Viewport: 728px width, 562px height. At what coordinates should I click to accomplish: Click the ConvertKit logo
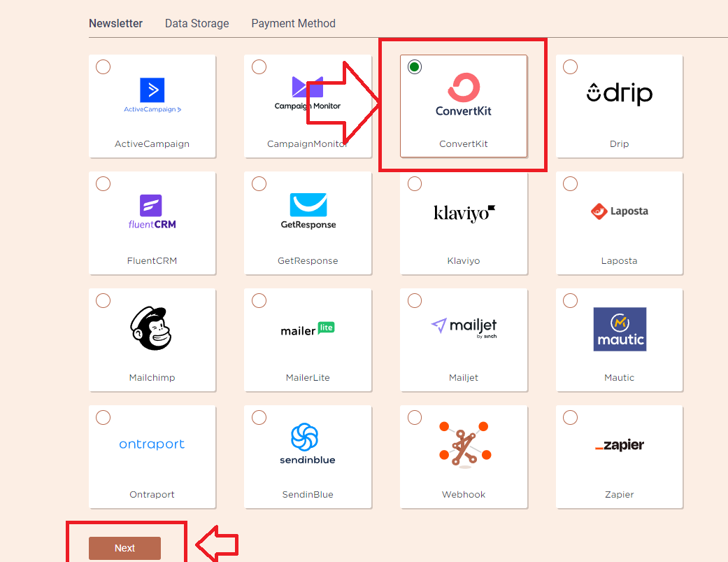[x=464, y=94]
